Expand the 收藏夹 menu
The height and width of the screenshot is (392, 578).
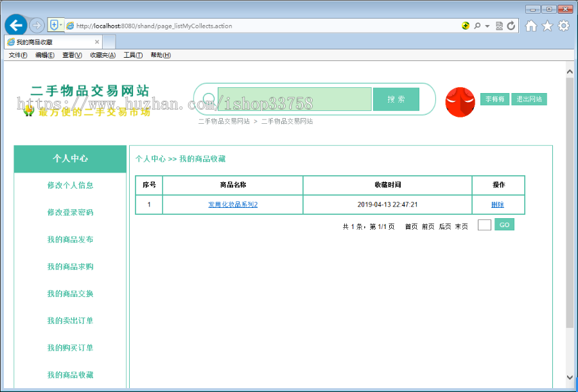(x=100, y=55)
